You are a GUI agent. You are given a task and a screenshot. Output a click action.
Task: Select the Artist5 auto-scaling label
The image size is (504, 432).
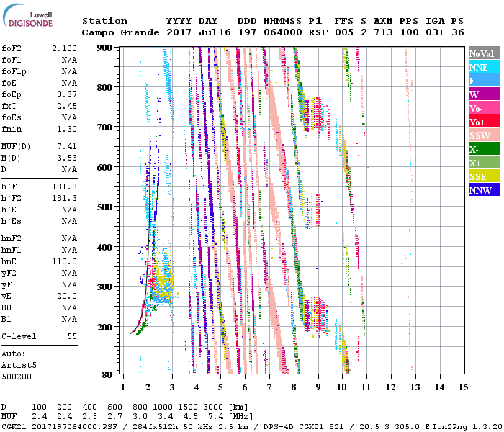[19, 365]
